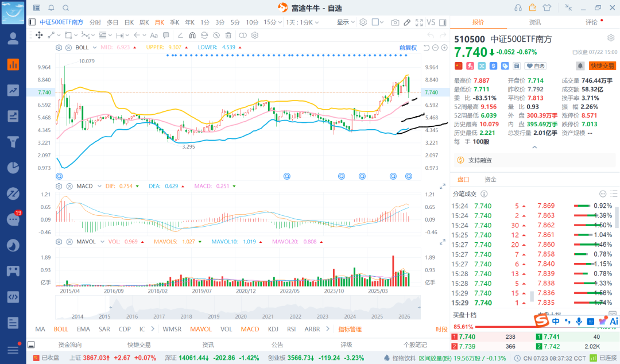Screen dimensions: 620x364
Task: Enable magnet snap drawing mode
Action: pyautogui.click(x=192, y=35)
